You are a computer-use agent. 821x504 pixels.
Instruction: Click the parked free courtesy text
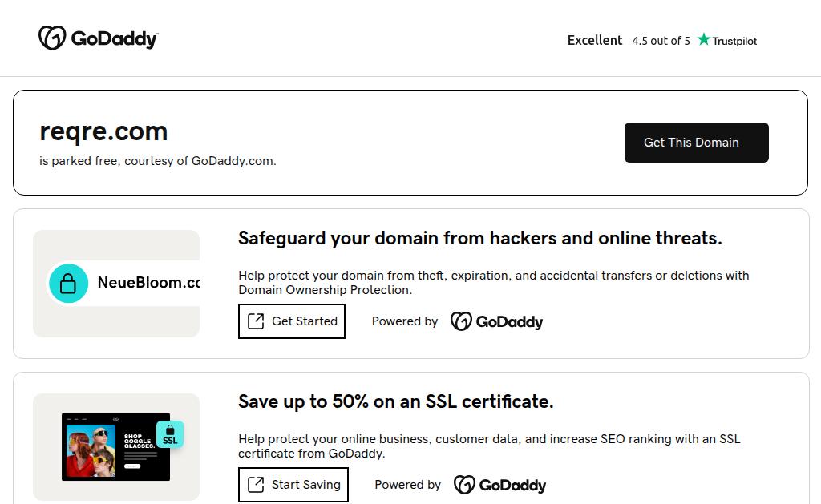click(158, 161)
